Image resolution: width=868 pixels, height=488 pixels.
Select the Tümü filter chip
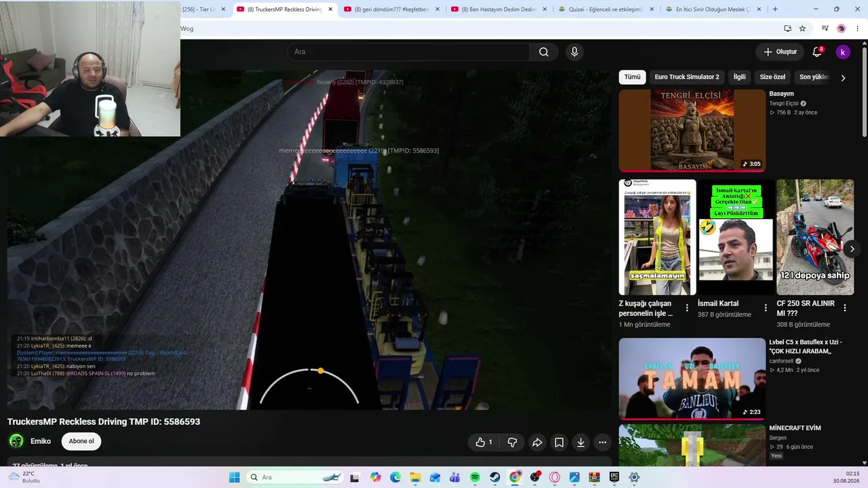(x=632, y=77)
